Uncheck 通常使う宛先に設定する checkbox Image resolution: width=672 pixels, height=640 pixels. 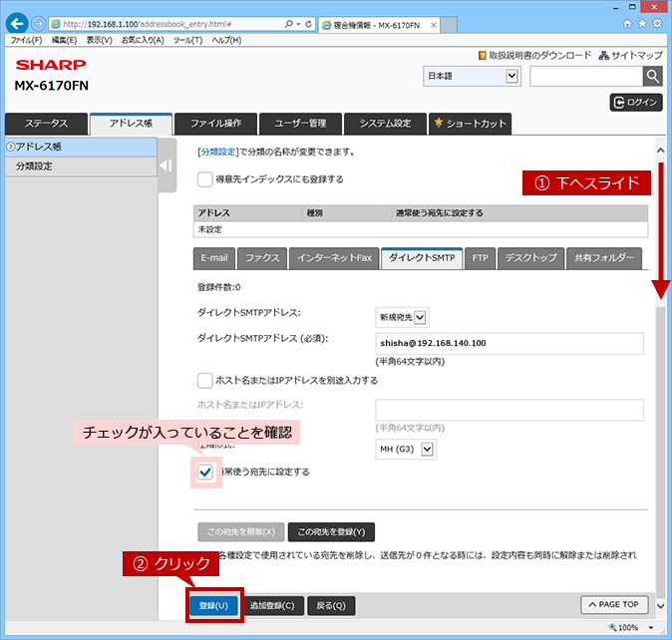click(x=205, y=473)
